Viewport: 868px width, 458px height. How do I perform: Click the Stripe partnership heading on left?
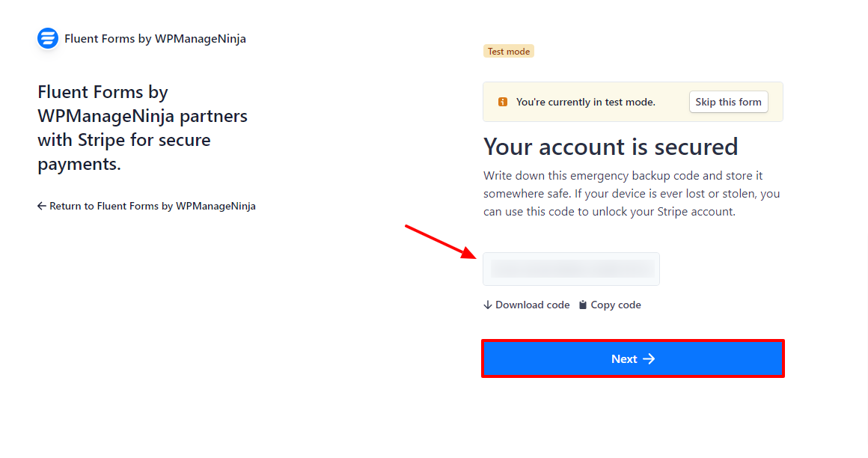[142, 128]
